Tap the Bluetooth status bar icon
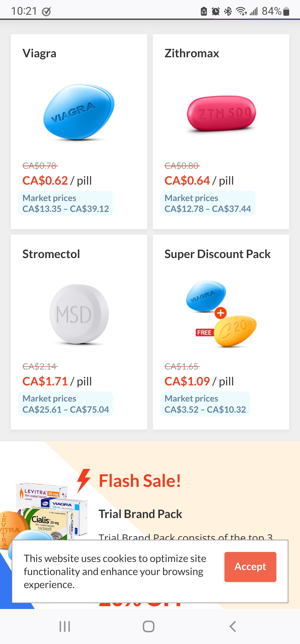The image size is (300, 644). pyautogui.click(x=228, y=11)
